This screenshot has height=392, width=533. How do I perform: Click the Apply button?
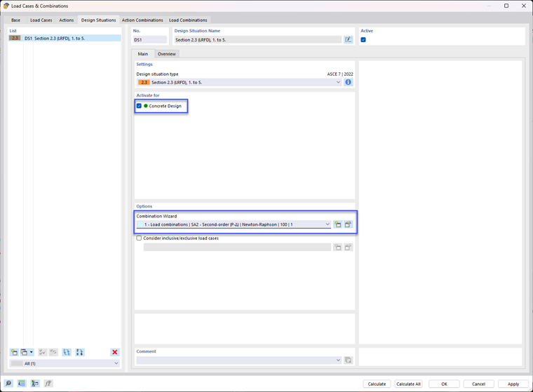(513, 384)
